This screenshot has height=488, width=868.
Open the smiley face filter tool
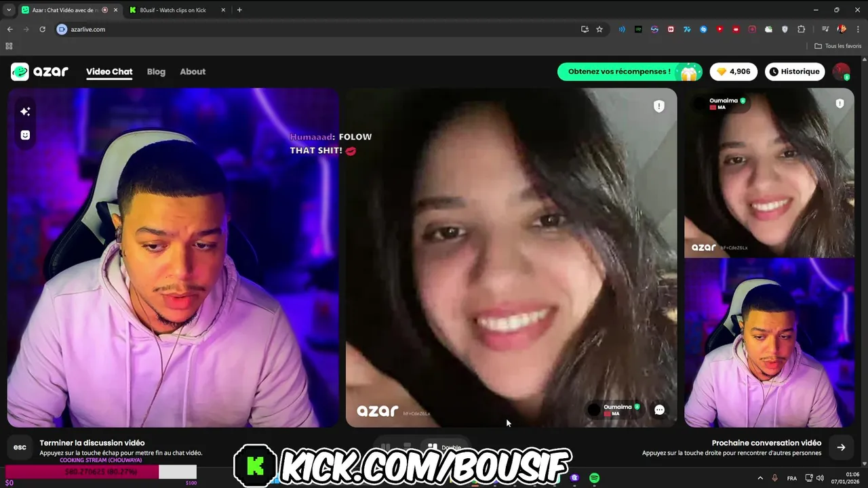click(x=25, y=135)
